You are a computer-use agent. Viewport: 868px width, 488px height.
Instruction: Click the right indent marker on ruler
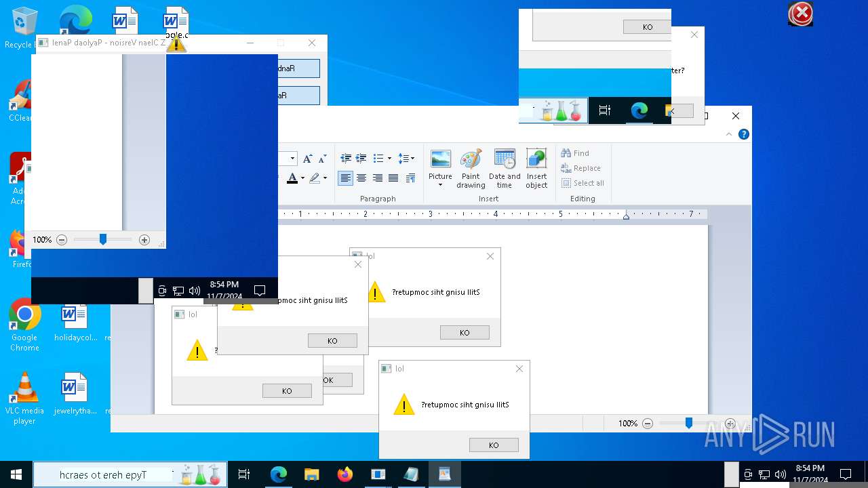click(626, 216)
